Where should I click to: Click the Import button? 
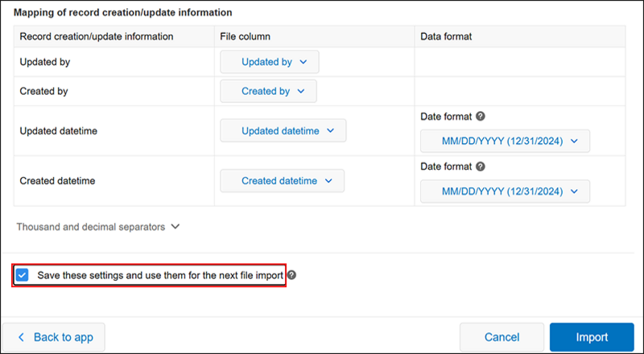[592, 337]
